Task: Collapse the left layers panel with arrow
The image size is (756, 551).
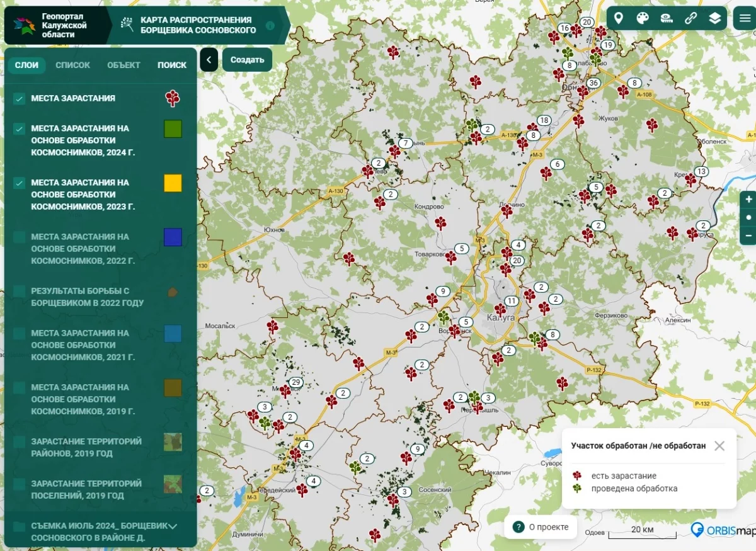Action: (209, 60)
